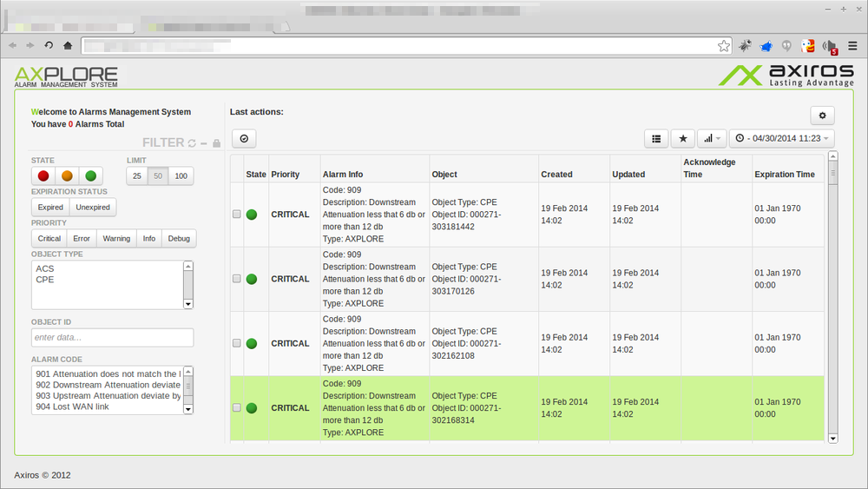
Task: Open the date range 04/30/2014 11:23 dropdown
Action: pyautogui.click(x=782, y=138)
